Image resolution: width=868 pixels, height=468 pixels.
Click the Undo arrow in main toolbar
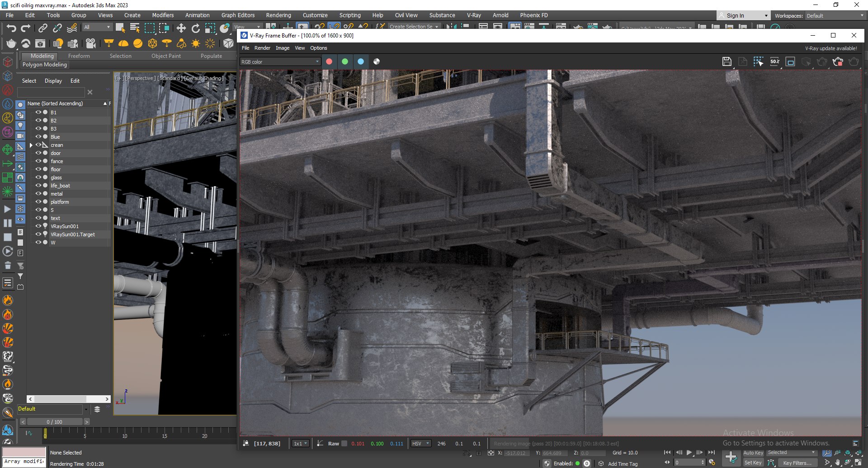(11, 28)
